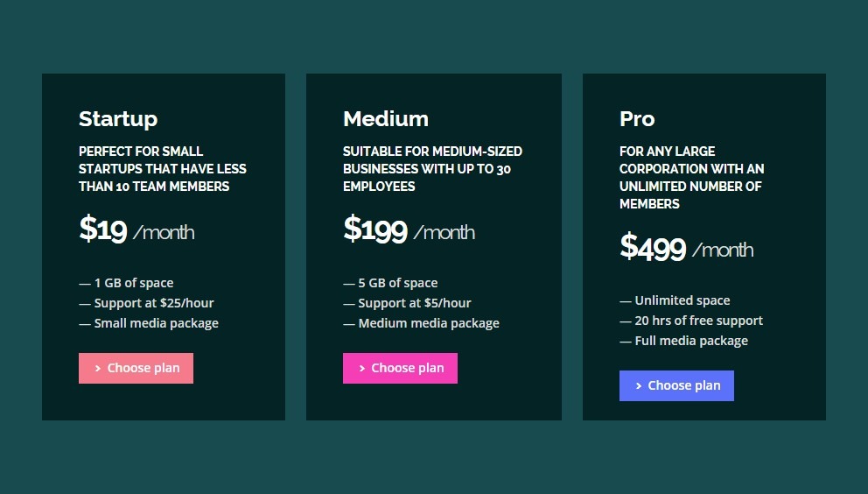The width and height of the screenshot is (868, 494).
Task: Click the $199 /month price
Action: click(409, 229)
